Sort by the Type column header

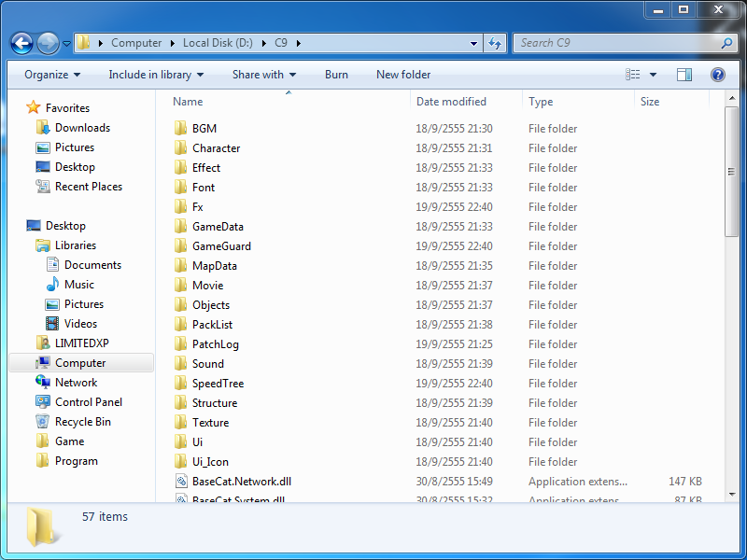pos(541,102)
